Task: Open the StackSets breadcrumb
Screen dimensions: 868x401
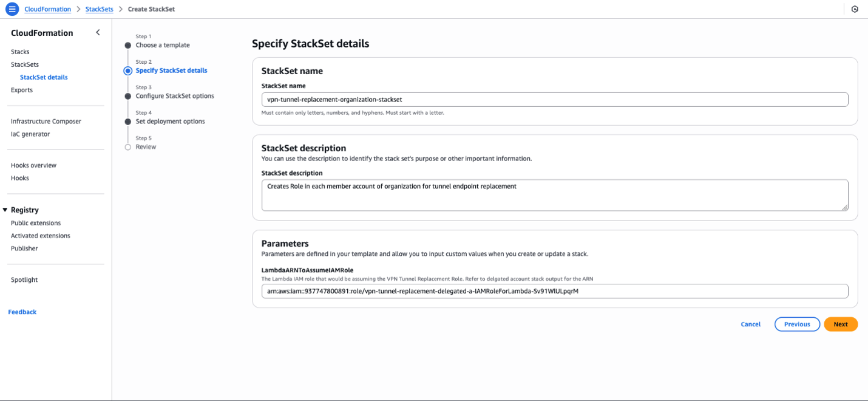Action: click(99, 9)
